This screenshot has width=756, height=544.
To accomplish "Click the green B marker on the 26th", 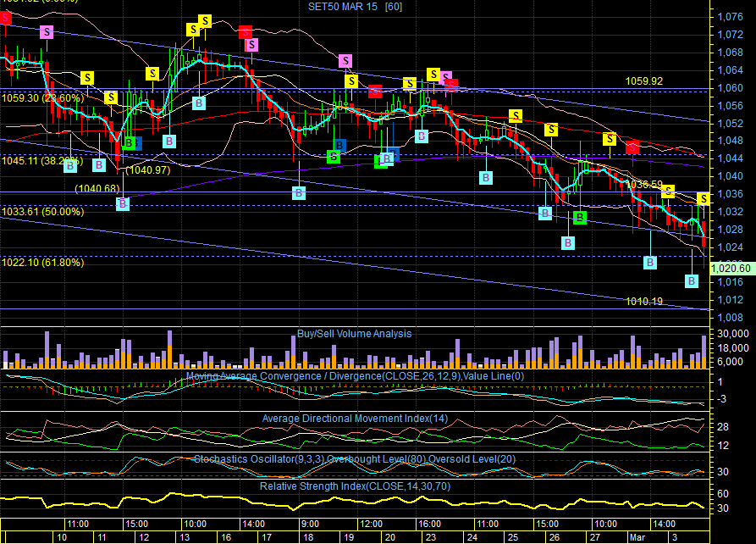I will [580, 217].
